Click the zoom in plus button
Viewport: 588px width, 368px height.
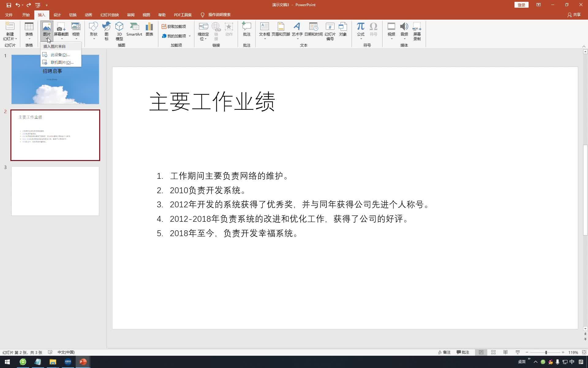coord(563,352)
